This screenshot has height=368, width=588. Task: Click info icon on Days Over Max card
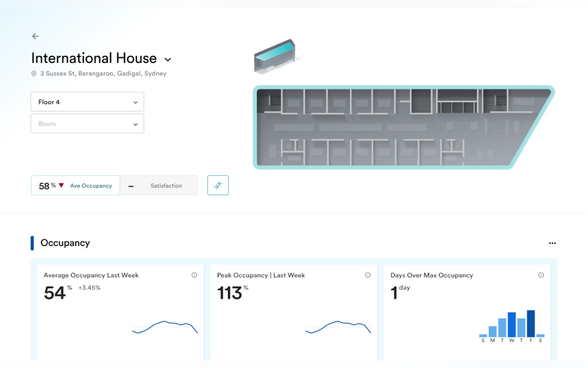click(x=541, y=275)
